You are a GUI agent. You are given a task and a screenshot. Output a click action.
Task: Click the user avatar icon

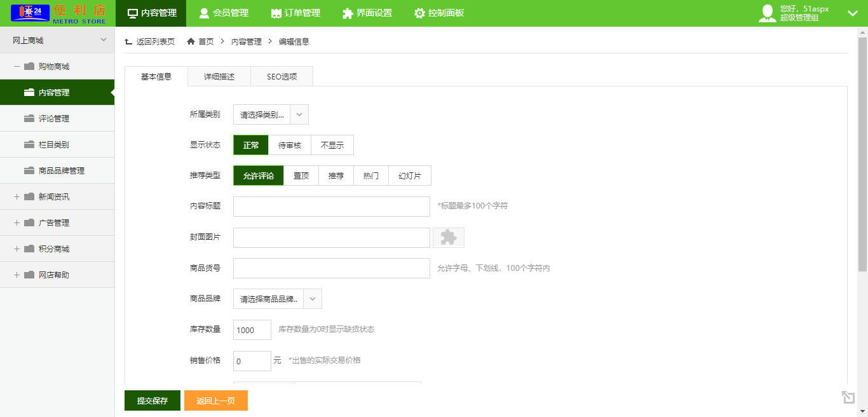[x=768, y=13]
